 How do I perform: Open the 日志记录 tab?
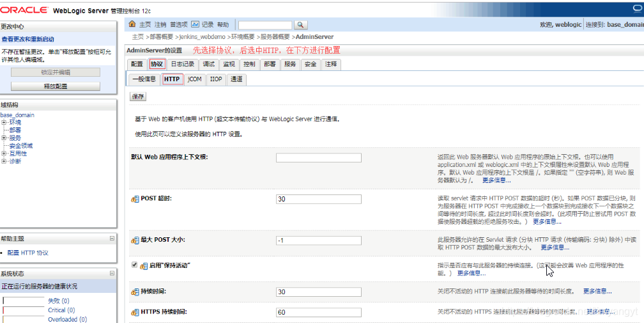pyautogui.click(x=182, y=64)
